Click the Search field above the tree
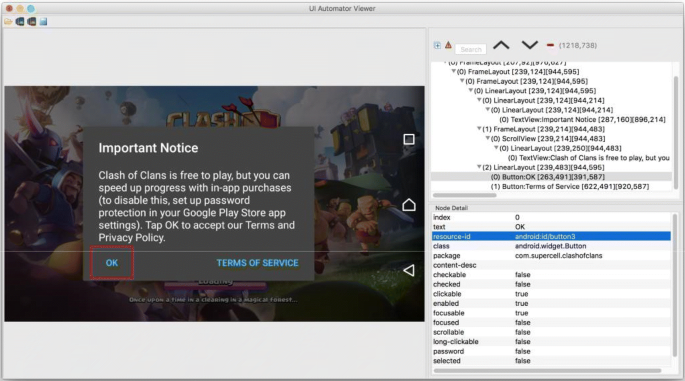The height and width of the screenshot is (381, 685). pyautogui.click(x=471, y=49)
